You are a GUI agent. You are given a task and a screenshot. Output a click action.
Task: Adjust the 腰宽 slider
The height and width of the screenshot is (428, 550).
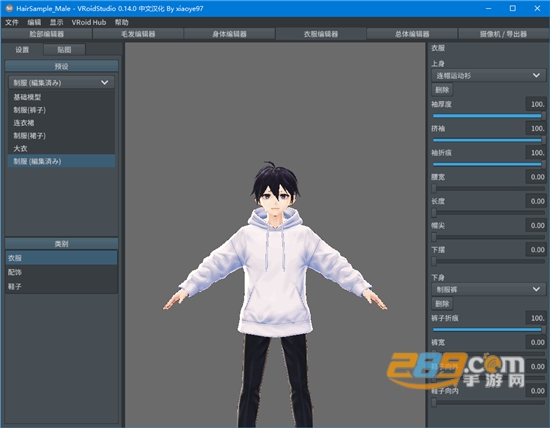(489, 188)
